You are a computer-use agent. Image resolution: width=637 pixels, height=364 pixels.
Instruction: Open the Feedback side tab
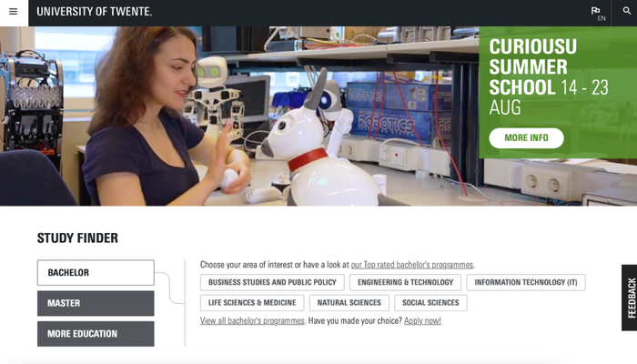630,298
